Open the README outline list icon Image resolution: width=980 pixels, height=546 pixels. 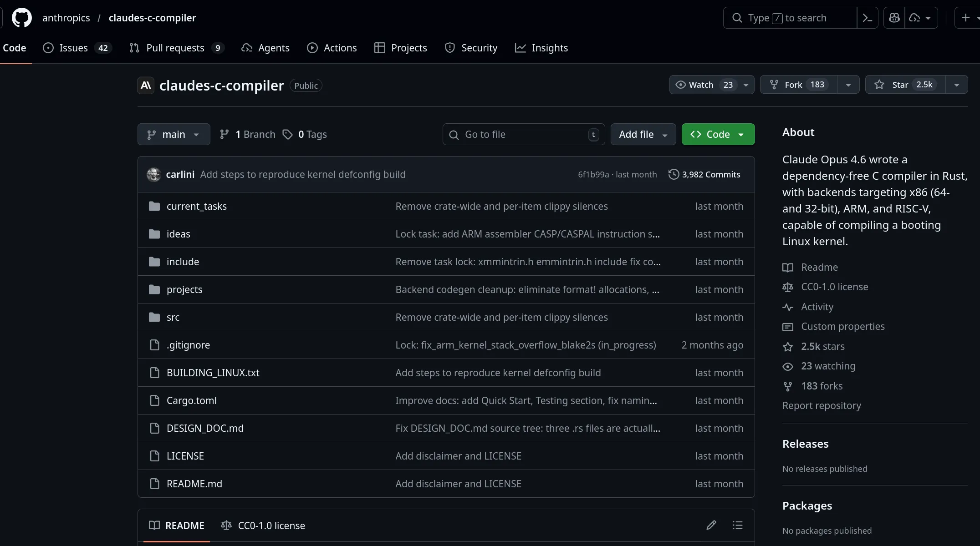pos(738,525)
